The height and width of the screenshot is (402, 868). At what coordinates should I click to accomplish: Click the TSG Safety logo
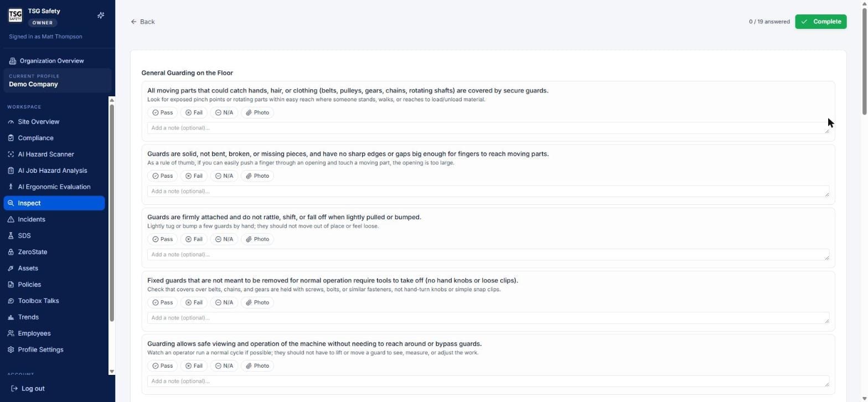tap(15, 15)
